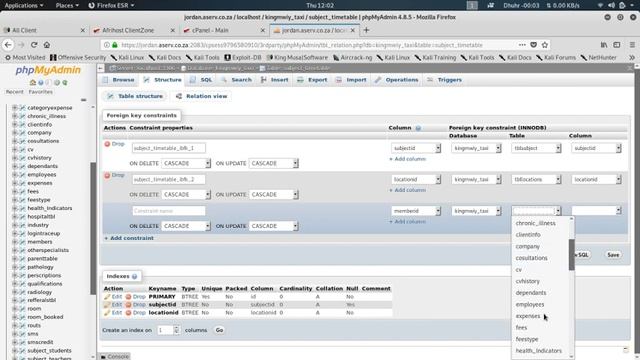Open table dropdown showing tblsubject

(x=536, y=148)
